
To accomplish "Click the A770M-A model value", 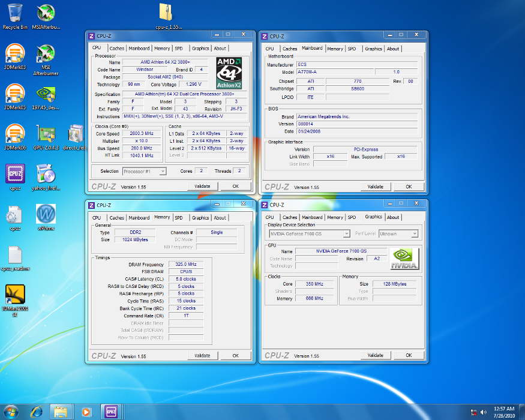I will point(335,71).
